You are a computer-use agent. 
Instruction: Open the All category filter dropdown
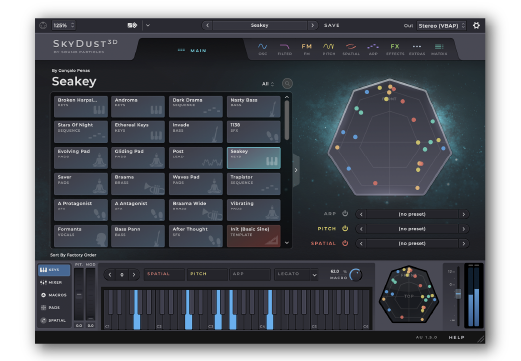coord(268,84)
